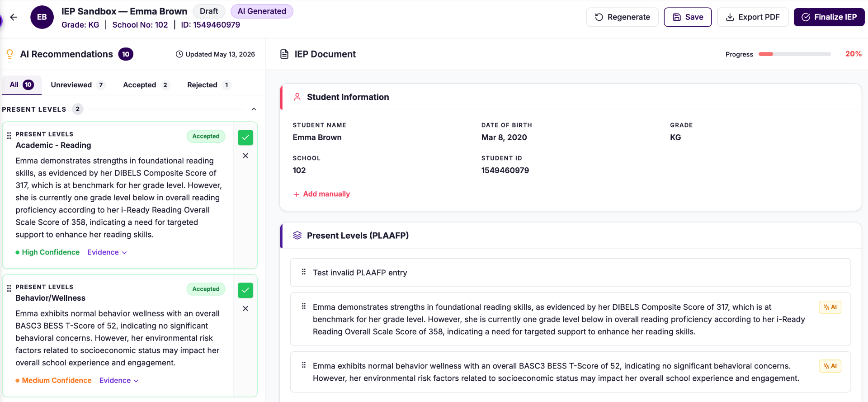Image resolution: width=868 pixels, height=402 pixels.
Task: Save the IEP draft
Action: pos(688,17)
